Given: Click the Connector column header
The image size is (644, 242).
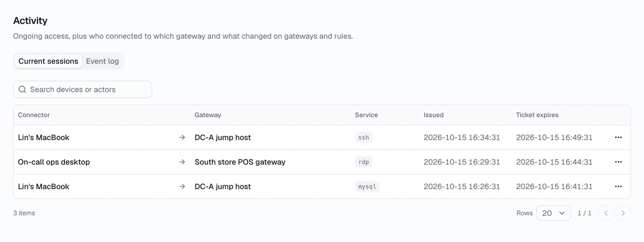Looking at the screenshot, I should pyautogui.click(x=34, y=115).
